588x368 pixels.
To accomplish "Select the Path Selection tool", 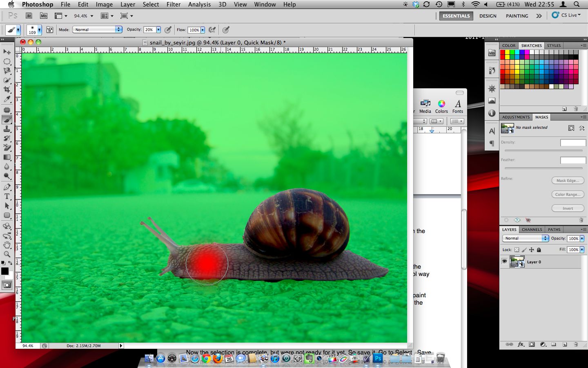I will click(x=7, y=206).
